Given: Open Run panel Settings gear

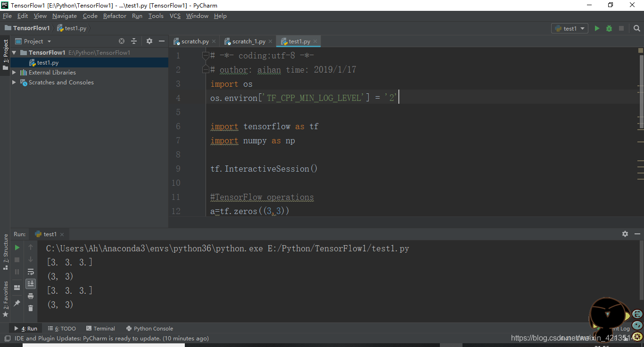Looking at the screenshot, I should pos(625,233).
